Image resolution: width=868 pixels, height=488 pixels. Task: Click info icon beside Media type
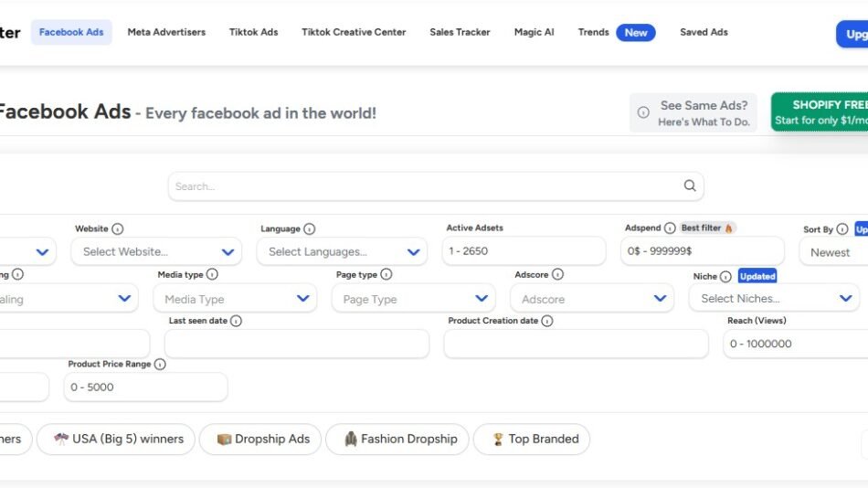[x=212, y=274]
